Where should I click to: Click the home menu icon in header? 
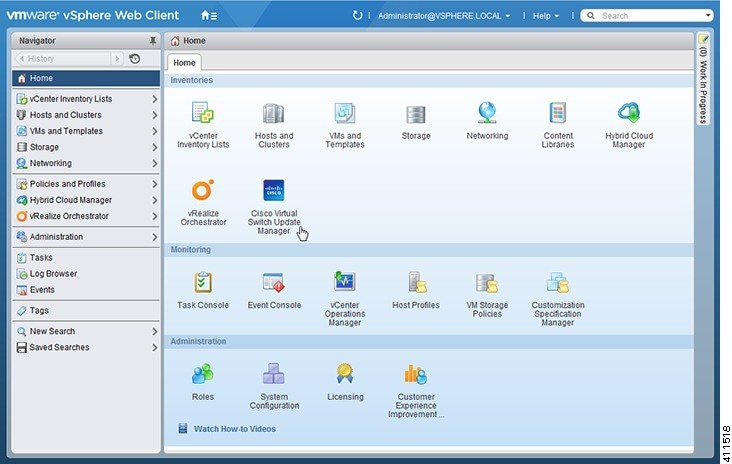coord(209,15)
